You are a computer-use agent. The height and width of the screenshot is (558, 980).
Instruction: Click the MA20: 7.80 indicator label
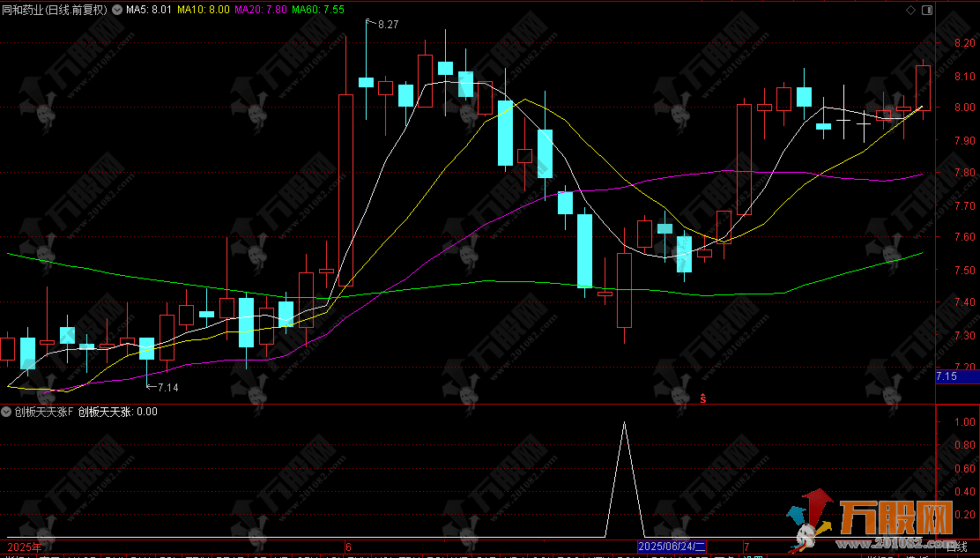(x=261, y=10)
